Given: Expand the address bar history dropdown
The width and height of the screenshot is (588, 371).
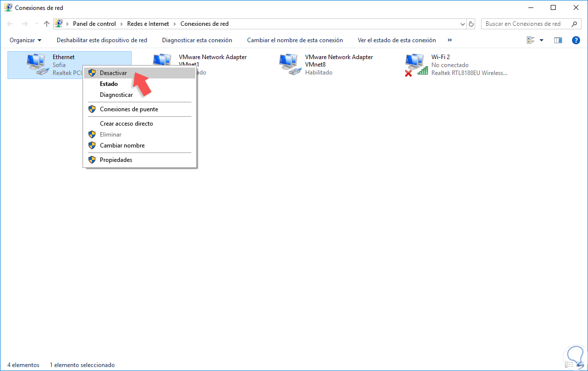Looking at the screenshot, I should tap(462, 24).
